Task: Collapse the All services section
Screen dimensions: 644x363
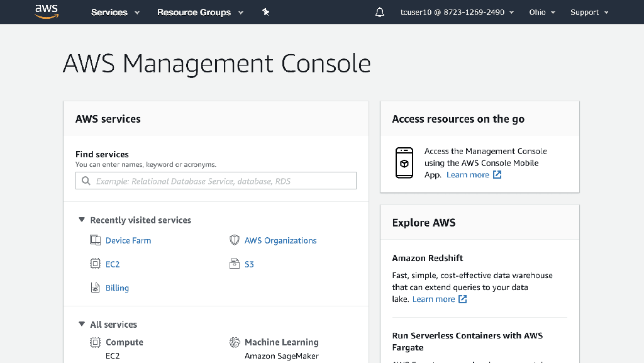Action: (82, 324)
